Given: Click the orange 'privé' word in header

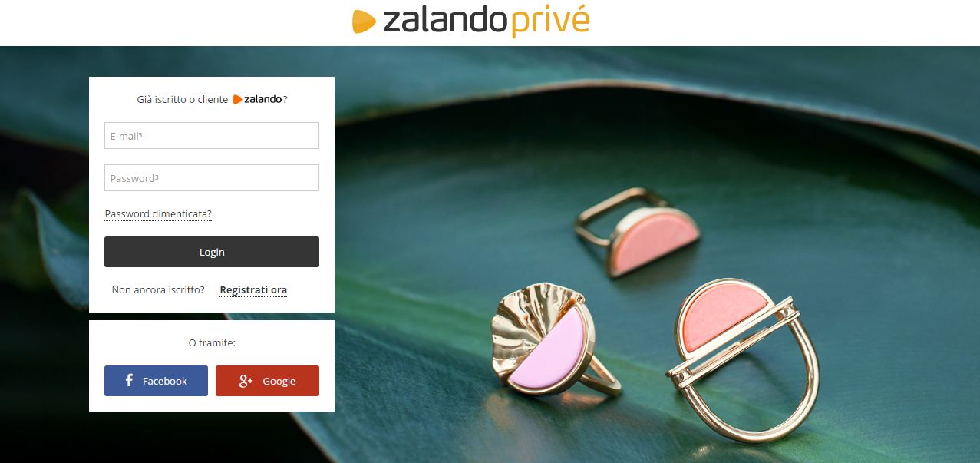Looking at the screenshot, I should [549, 21].
